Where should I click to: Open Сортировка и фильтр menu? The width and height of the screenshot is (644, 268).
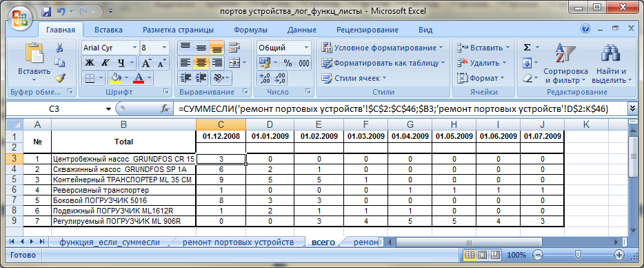point(565,62)
